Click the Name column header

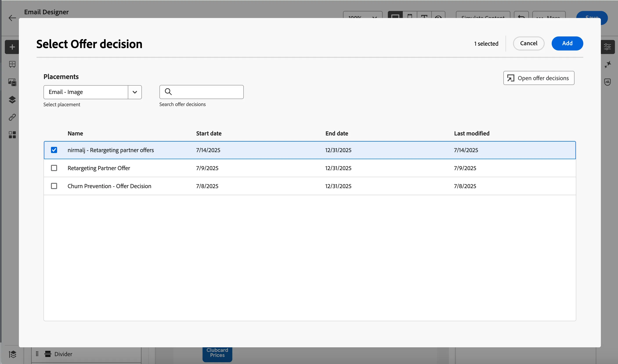75,133
